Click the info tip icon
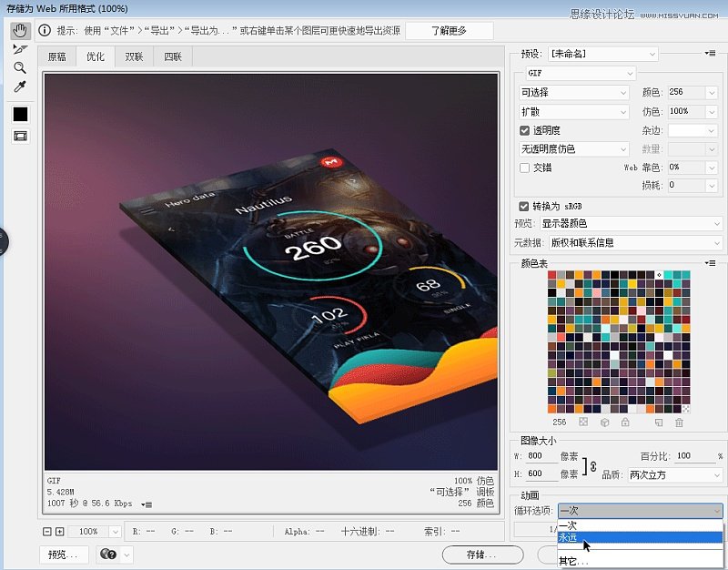The width and height of the screenshot is (728, 570). 45,31
